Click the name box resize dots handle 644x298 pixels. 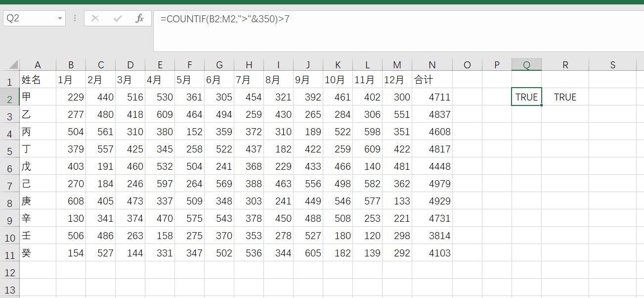click(x=75, y=19)
